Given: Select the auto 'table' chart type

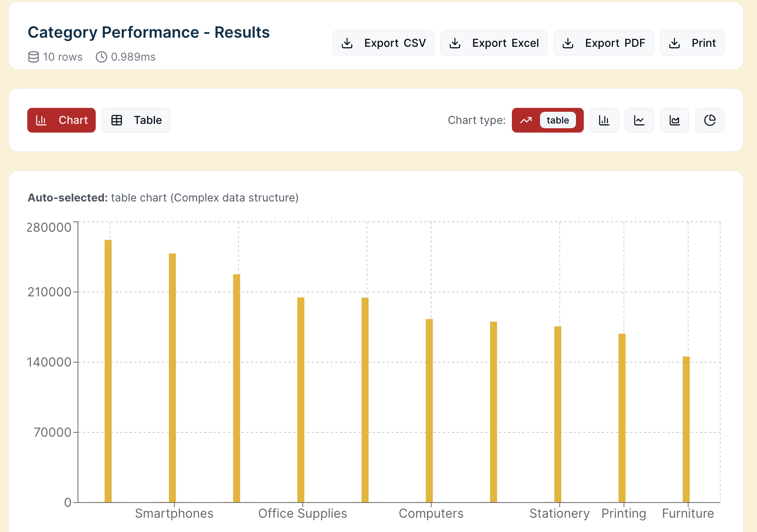Looking at the screenshot, I should (x=547, y=120).
